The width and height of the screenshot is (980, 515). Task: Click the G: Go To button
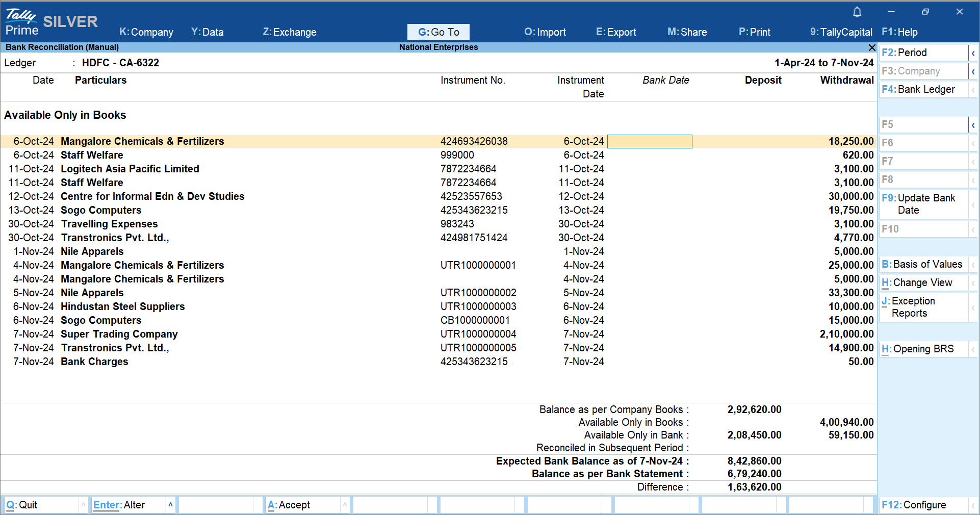pos(439,32)
